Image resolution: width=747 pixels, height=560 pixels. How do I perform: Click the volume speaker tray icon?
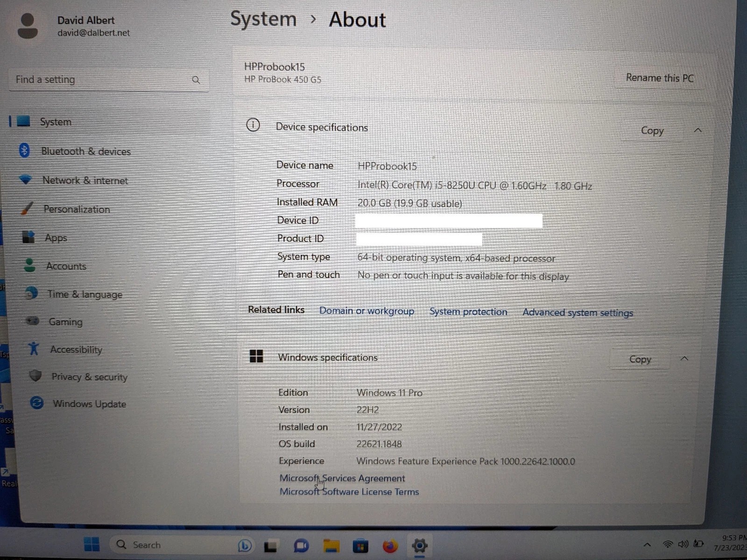[683, 544]
